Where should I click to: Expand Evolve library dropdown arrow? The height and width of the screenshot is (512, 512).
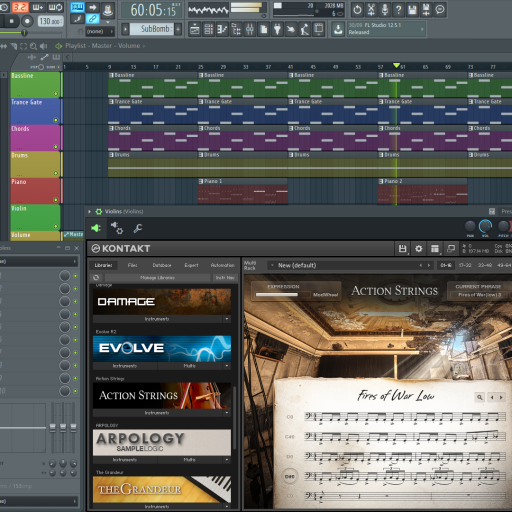(x=227, y=366)
